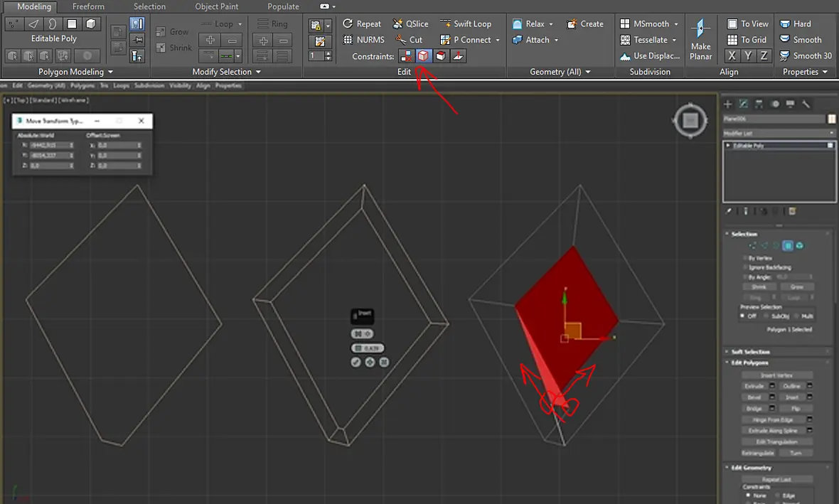Viewport: 839px width, 504px height.
Task: Open the Tessellate dropdown arrow
Action: (x=674, y=40)
